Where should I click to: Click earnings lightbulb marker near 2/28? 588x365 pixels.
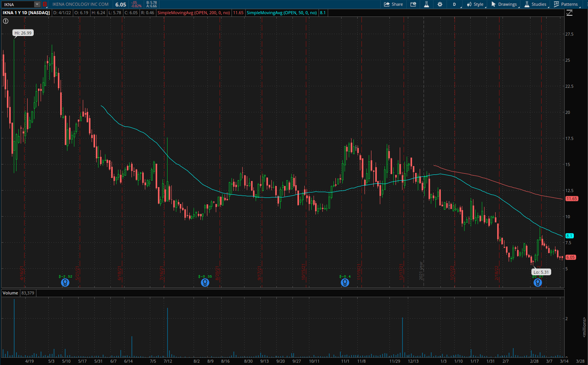pyautogui.click(x=538, y=283)
